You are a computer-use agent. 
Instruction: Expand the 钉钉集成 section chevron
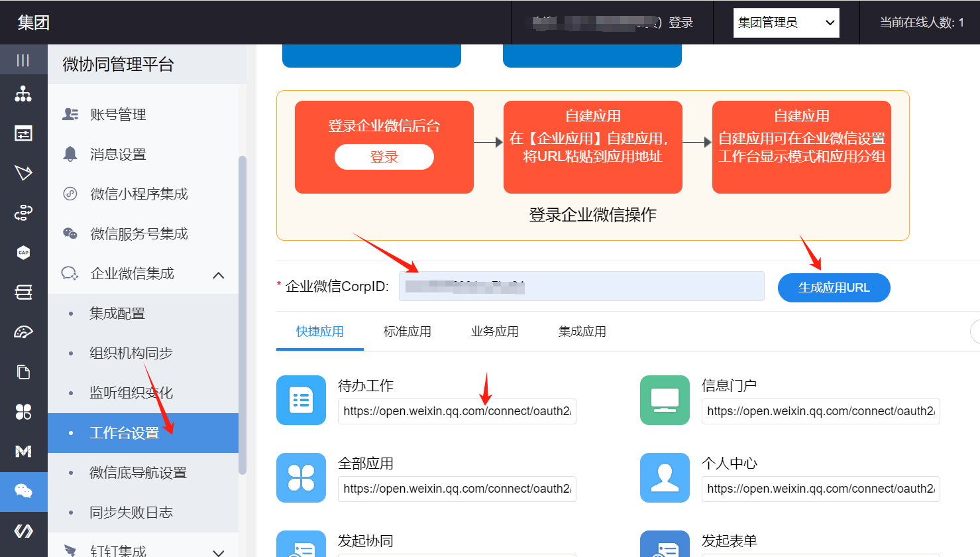[219, 552]
